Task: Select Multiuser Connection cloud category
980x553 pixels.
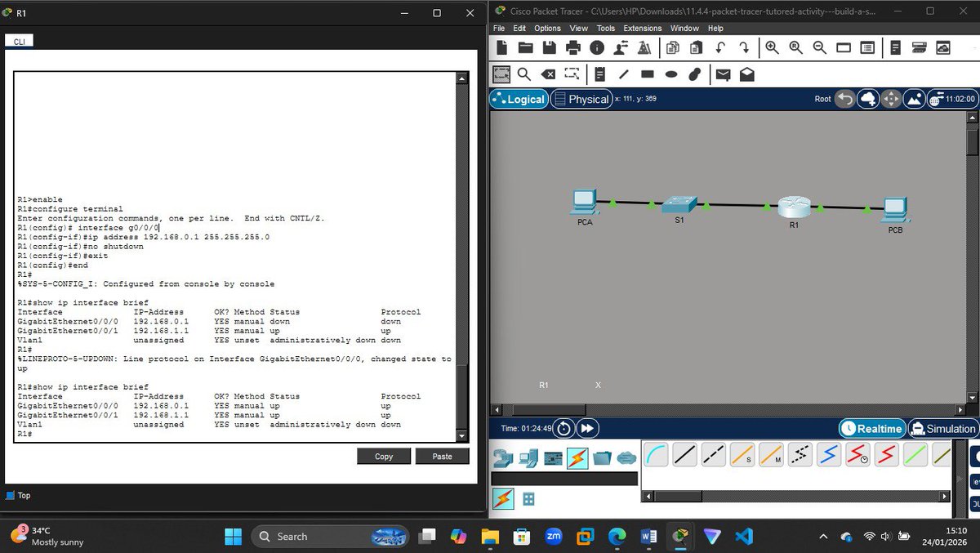Action: click(x=626, y=458)
